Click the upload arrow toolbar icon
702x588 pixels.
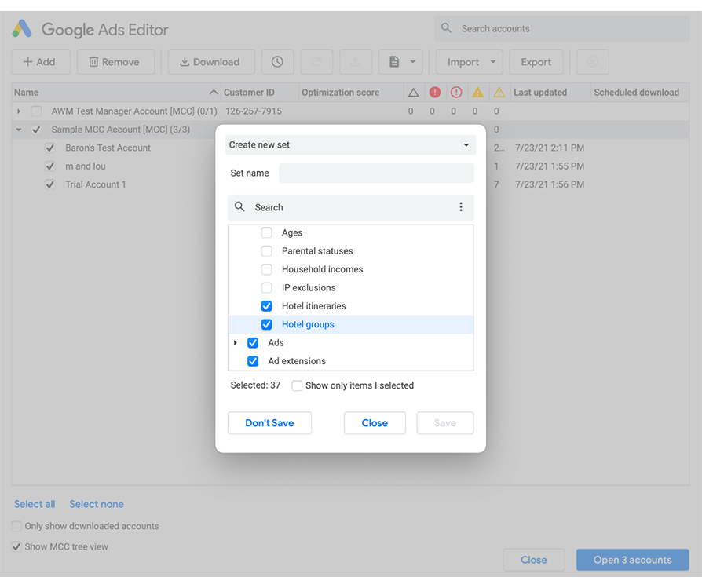(x=356, y=62)
